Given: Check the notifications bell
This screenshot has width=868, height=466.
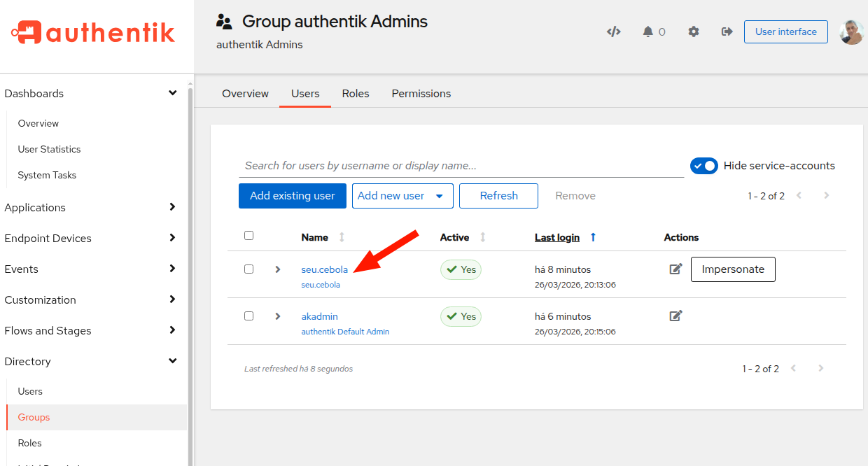Looking at the screenshot, I should tap(649, 31).
